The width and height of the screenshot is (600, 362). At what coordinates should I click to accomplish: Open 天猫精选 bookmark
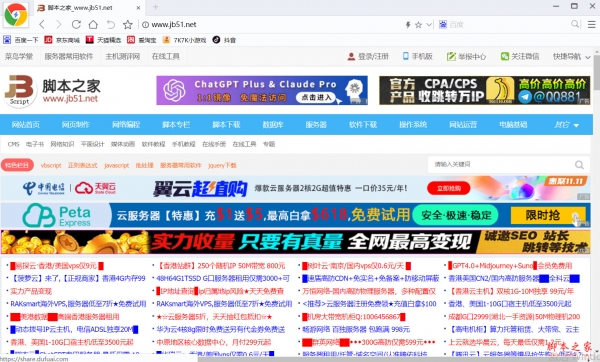(x=103, y=40)
